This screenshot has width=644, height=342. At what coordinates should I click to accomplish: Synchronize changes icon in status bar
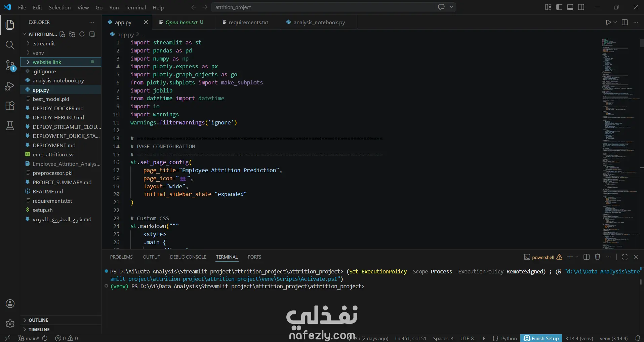click(45, 338)
